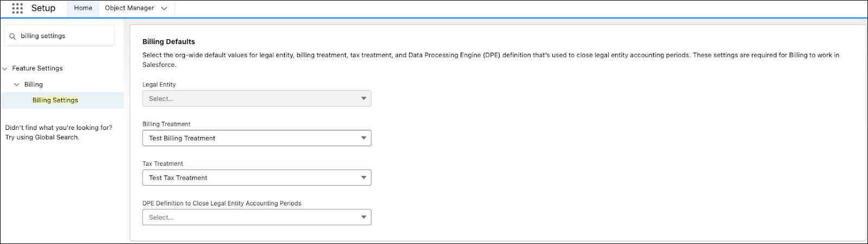This screenshot has width=868, height=244.
Task: Open the Test Tax Treatment combo box
Action: click(257, 178)
